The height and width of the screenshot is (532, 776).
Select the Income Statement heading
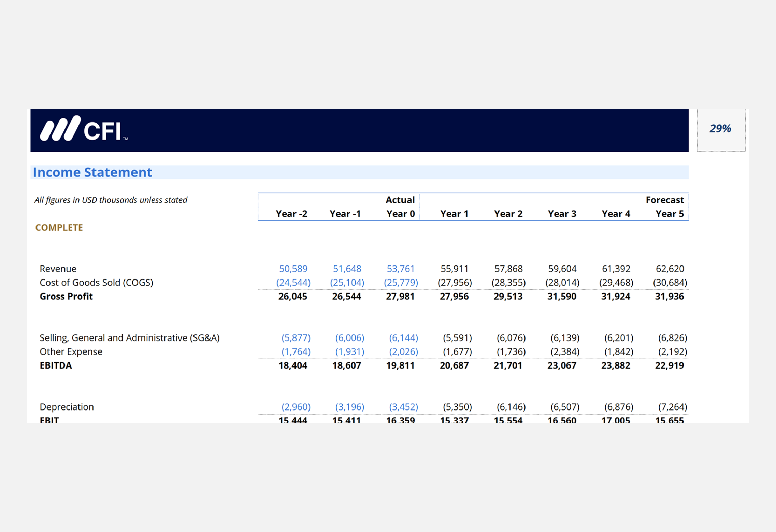(92, 172)
